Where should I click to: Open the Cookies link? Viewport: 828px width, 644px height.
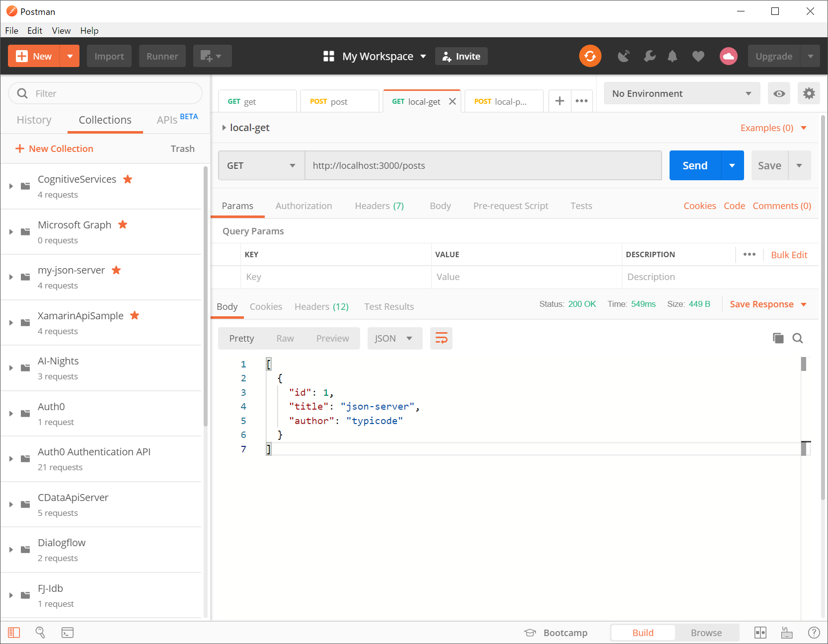coord(699,206)
